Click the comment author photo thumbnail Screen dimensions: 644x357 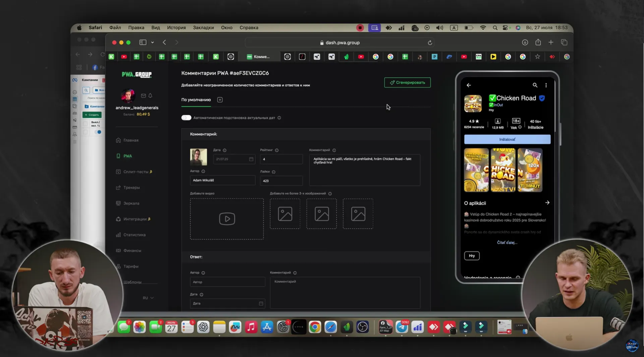[x=198, y=157]
